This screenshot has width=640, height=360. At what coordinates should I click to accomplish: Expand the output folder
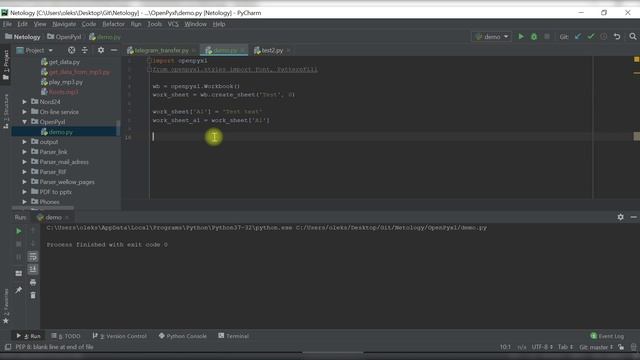click(24, 142)
